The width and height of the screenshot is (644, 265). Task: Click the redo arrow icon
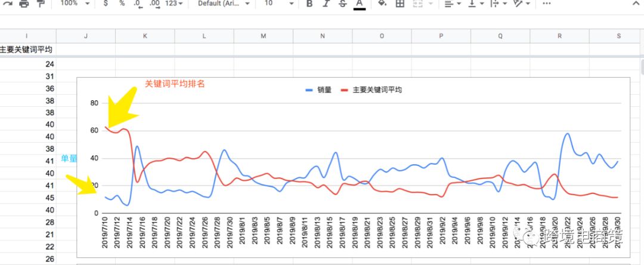pyautogui.click(x=7, y=4)
